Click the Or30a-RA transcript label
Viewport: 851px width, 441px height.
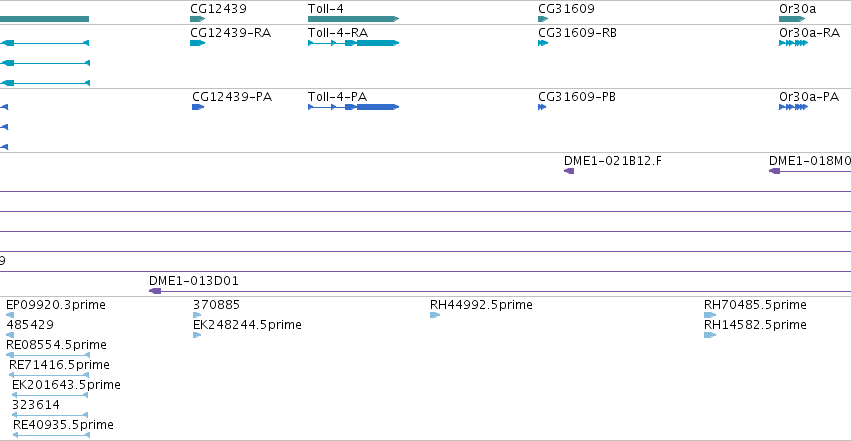809,33
